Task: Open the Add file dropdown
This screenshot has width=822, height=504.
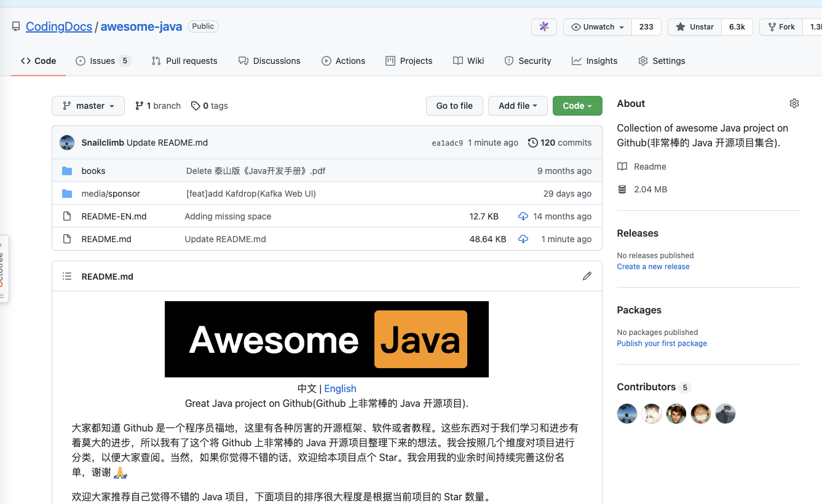Action: pyautogui.click(x=518, y=106)
